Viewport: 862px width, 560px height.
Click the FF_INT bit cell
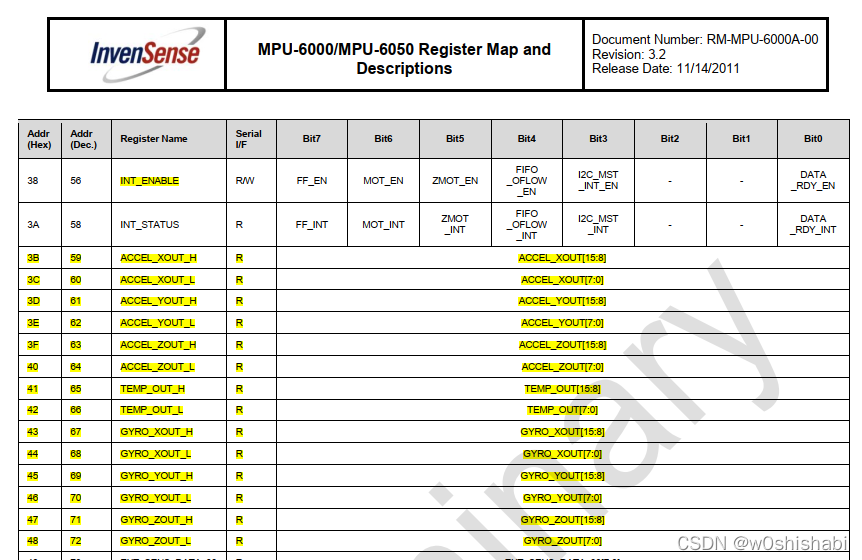point(312,225)
